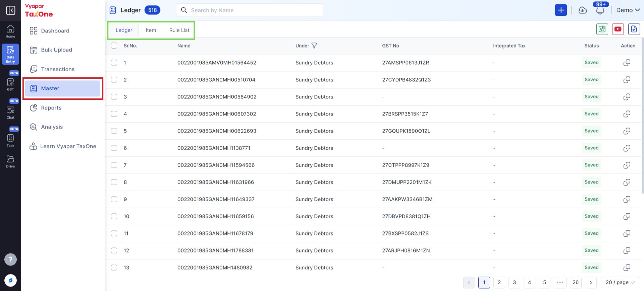Tick the checkbox for row 0022001985GAN0MH00584902
Viewport: 644px width, 291px height.
pyautogui.click(x=114, y=97)
